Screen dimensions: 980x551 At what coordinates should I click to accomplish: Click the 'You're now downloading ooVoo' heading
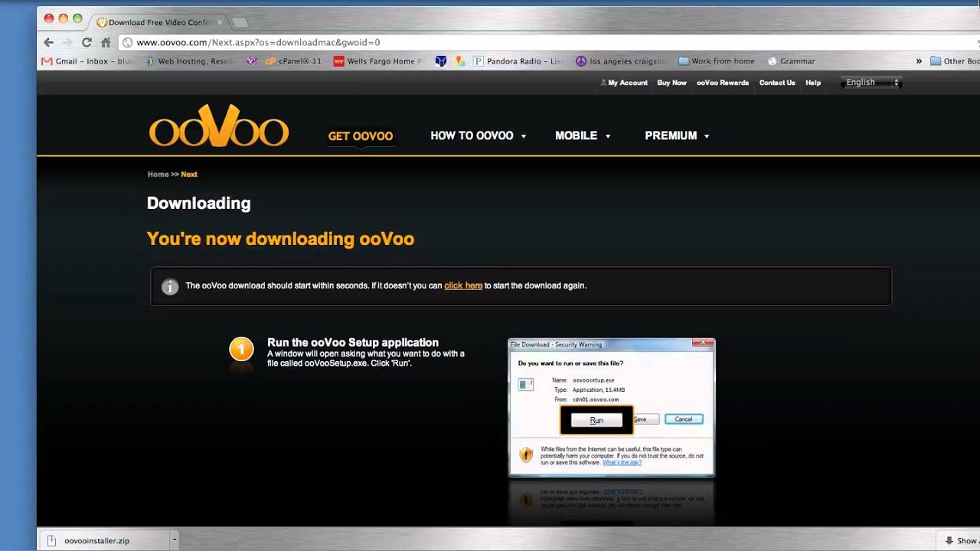click(280, 239)
